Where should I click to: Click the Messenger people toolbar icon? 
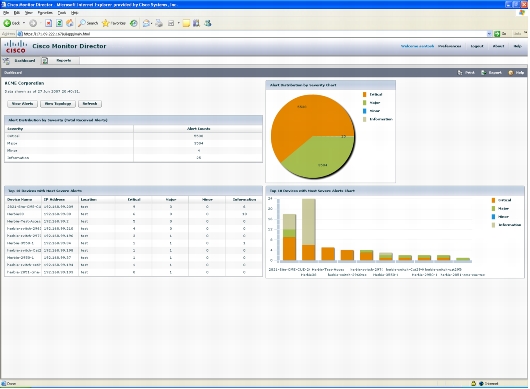[208, 23]
